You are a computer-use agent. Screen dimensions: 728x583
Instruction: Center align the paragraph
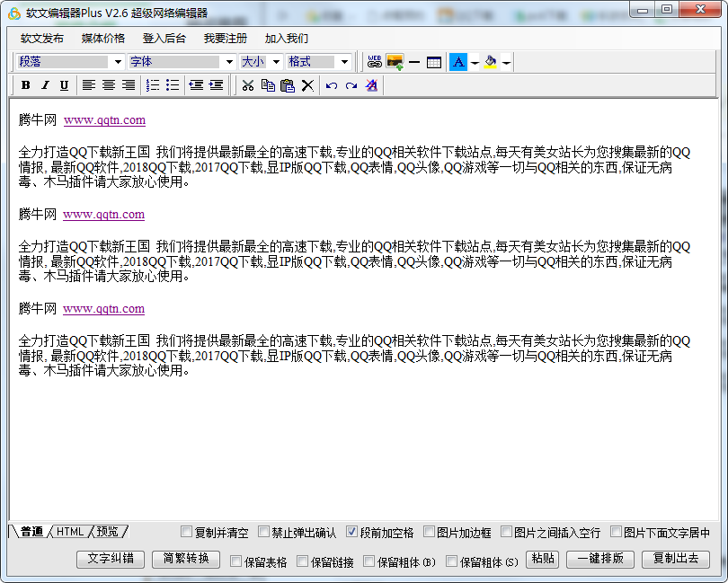108,85
